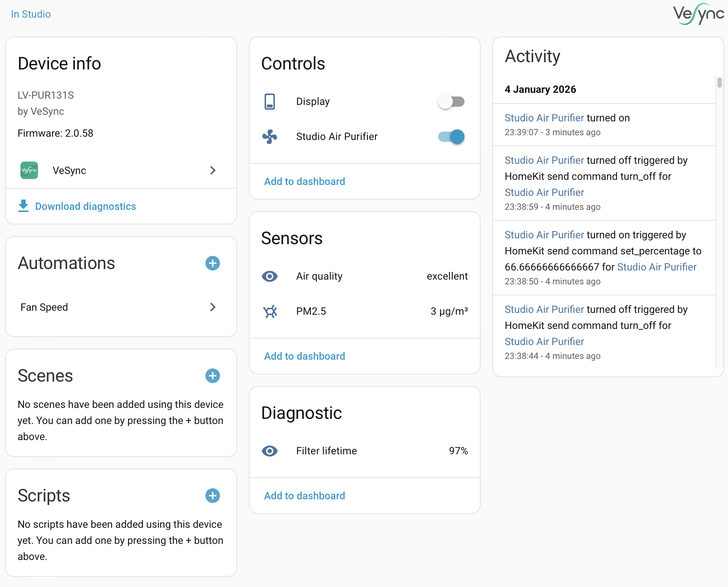Screen dimensions: 728x587
Task: Click the PM2.5 molecule icon
Action: click(270, 311)
